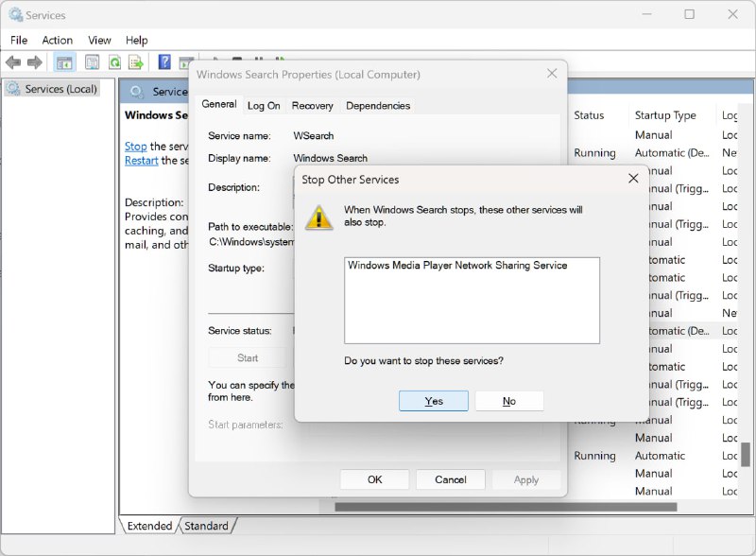
Task: Open the View menu
Action: (99, 40)
